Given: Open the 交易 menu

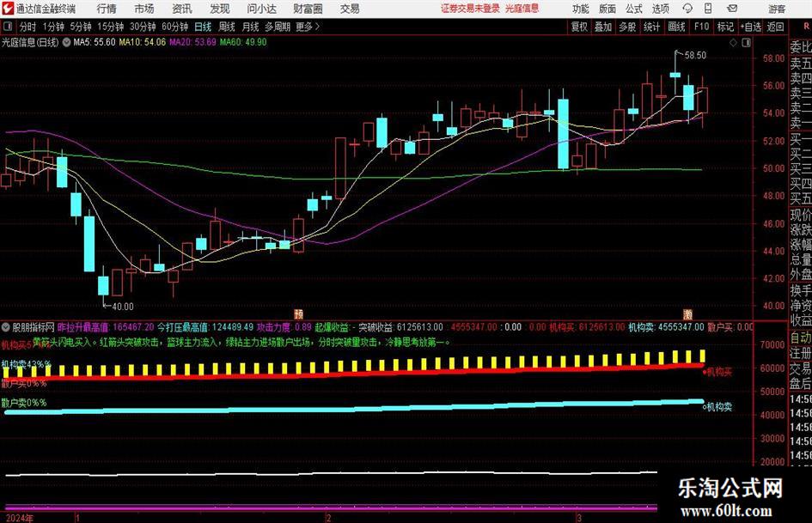Looking at the screenshot, I should (350, 9).
